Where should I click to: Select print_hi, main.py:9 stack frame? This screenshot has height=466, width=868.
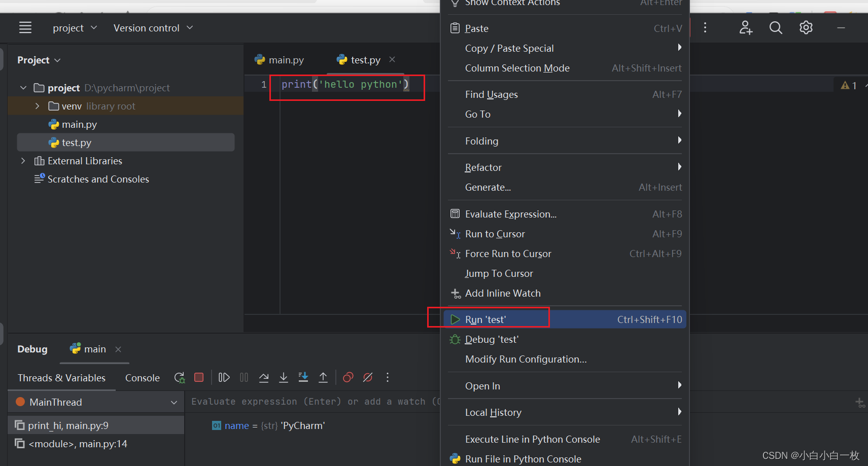[x=96, y=425]
